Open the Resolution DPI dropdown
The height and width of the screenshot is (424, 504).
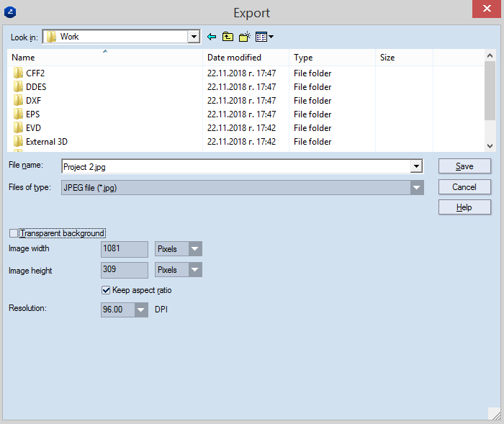tap(140, 310)
